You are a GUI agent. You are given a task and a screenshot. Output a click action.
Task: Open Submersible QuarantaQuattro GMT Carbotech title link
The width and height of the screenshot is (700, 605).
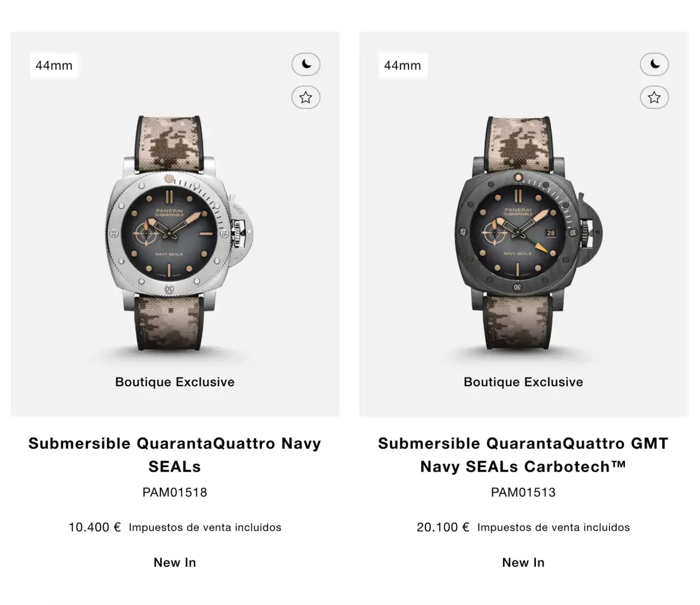coord(523,455)
